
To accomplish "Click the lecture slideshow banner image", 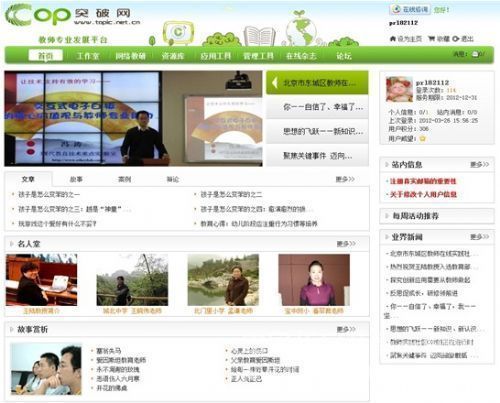I will click(x=133, y=118).
